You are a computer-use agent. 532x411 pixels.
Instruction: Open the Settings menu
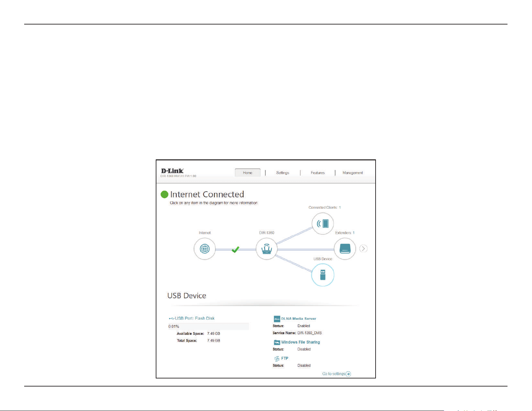tap(283, 173)
